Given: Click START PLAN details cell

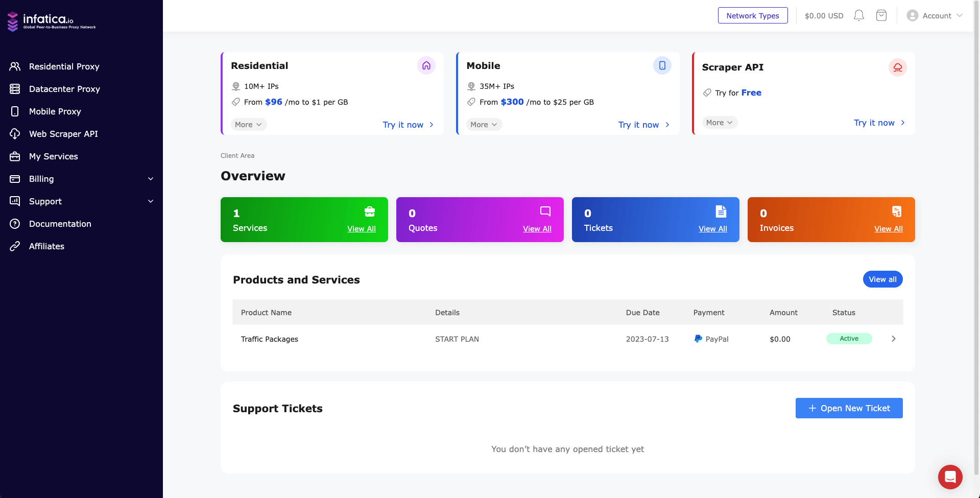Looking at the screenshot, I should [x=457, y=339].
